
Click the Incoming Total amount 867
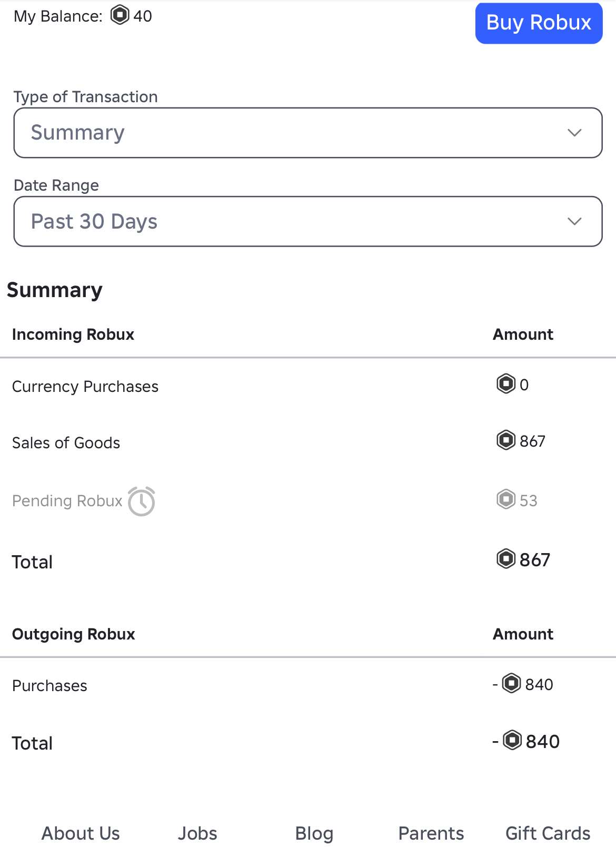pos(535,559)
